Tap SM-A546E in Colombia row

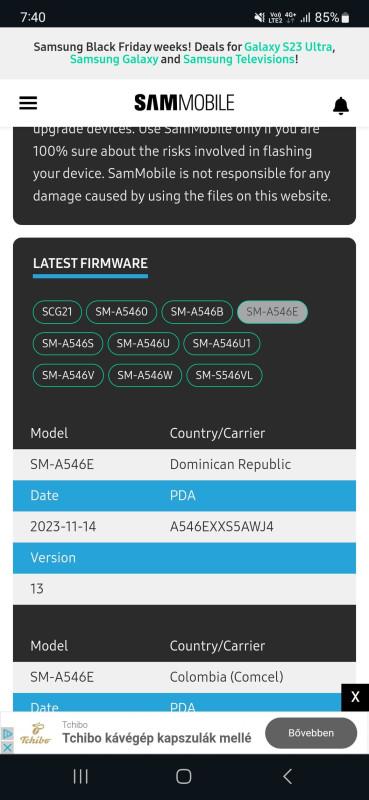point(62,678)
